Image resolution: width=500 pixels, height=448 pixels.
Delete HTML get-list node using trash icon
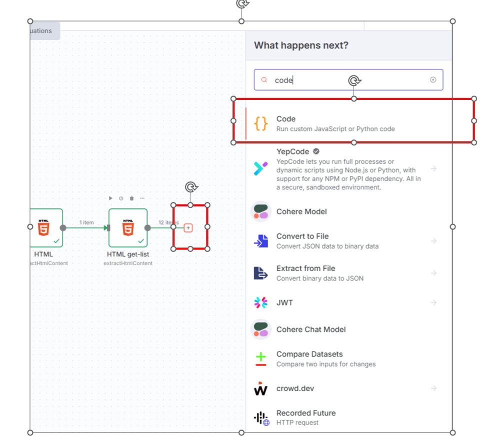[131, 198]
